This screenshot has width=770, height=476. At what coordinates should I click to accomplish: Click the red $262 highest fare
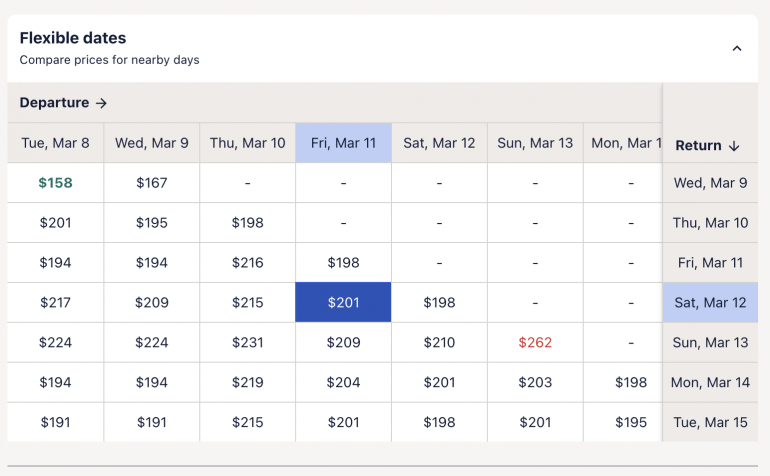[535, 342]
